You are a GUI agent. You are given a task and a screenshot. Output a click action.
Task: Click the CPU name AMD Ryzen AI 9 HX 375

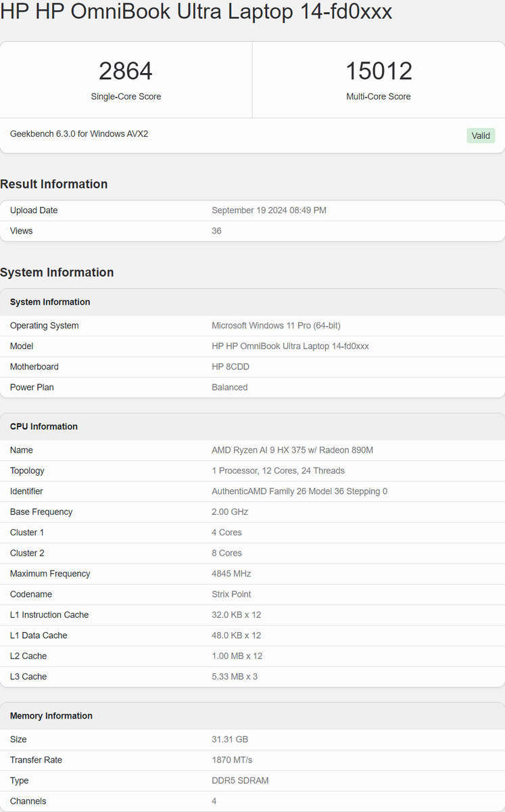[x=293, y=450]
